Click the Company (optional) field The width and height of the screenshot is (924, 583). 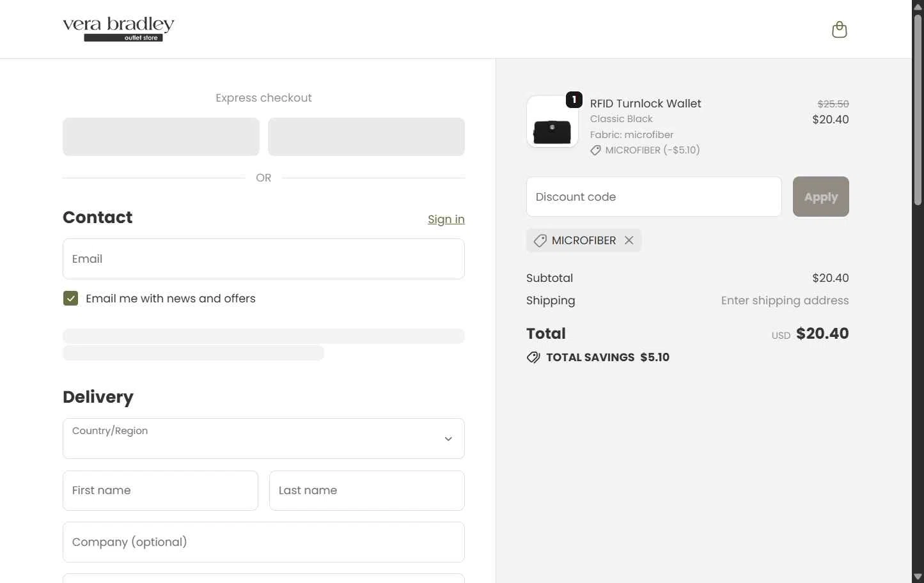[263, 542]
